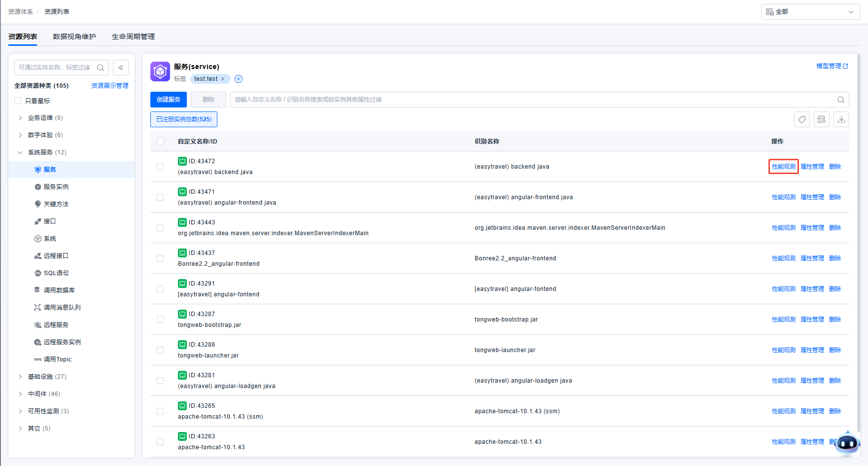Collapse the left sidebar with double-chevron icon
This screenshot has height=466, width=868.
click(x=121, y=68)
